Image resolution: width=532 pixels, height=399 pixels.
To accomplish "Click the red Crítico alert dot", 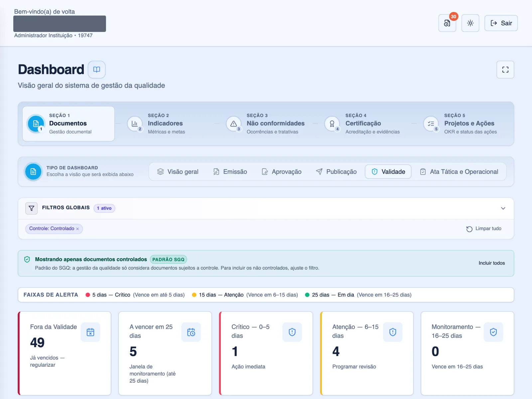I will (x=88, y=295).
